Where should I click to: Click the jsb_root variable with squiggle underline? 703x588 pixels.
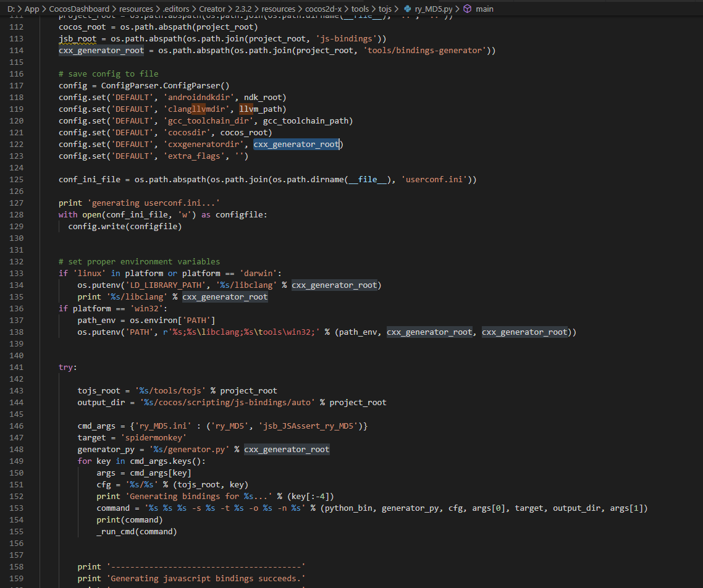[x=78, y=38]
